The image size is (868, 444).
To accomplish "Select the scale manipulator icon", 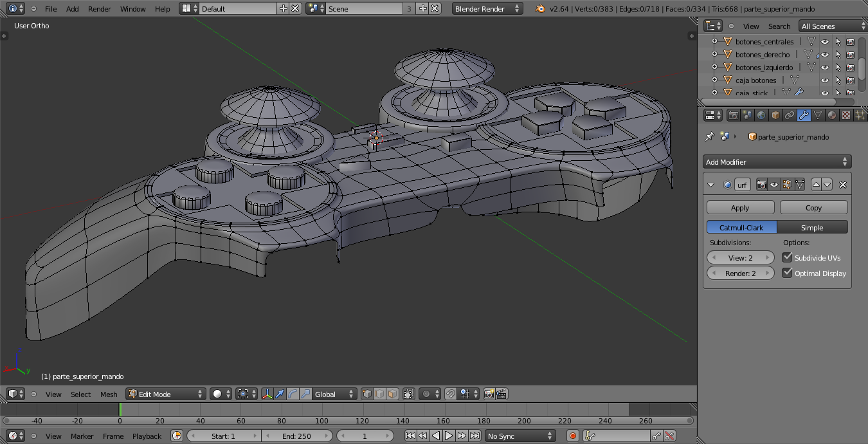I will click(306, 394).
